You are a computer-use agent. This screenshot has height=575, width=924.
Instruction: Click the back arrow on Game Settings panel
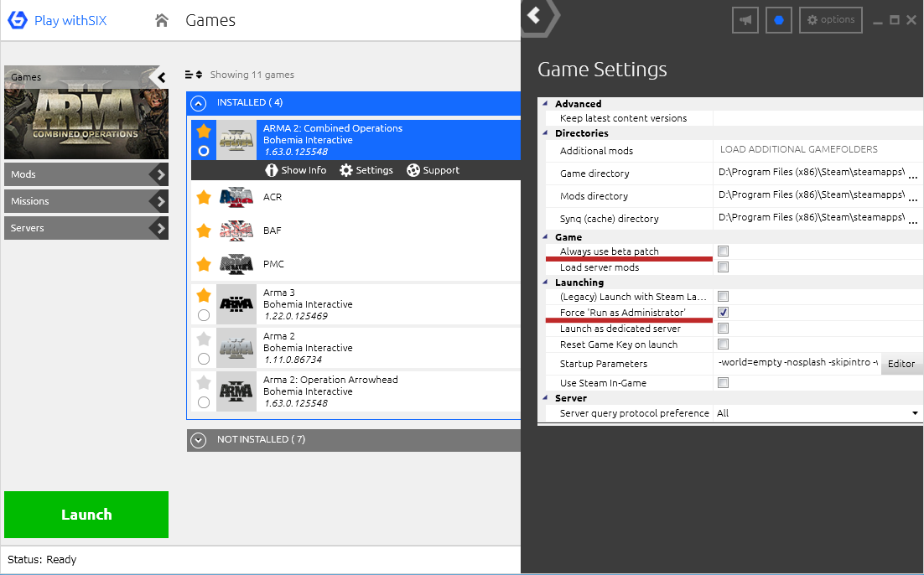[534, 15]
